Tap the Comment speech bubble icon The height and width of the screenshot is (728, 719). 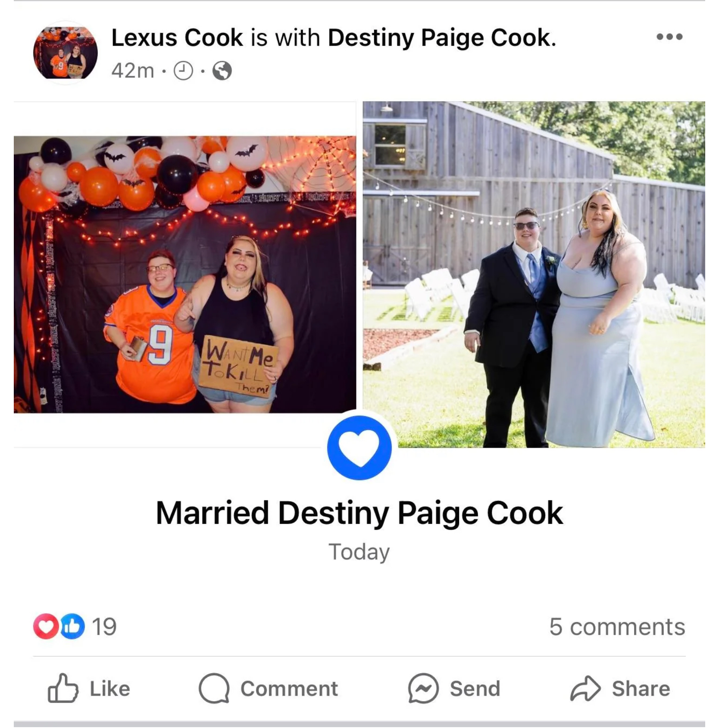[x=214, y=688]
